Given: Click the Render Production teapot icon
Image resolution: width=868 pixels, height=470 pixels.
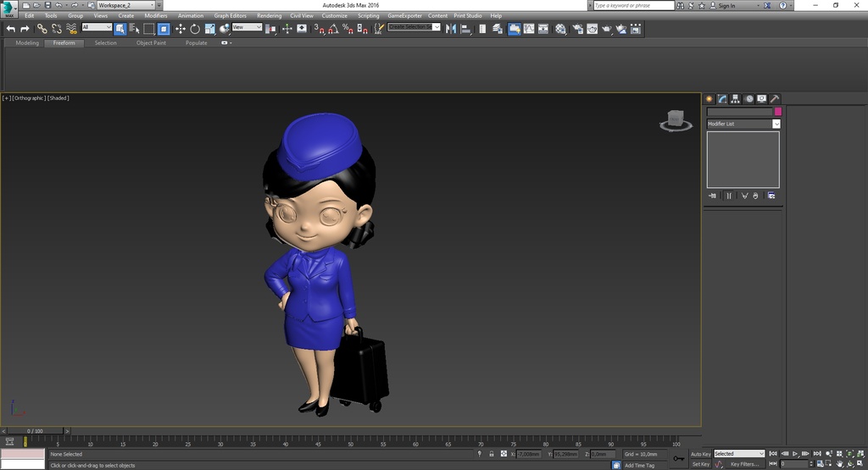Looking at the screenshot, I should 607,29.
